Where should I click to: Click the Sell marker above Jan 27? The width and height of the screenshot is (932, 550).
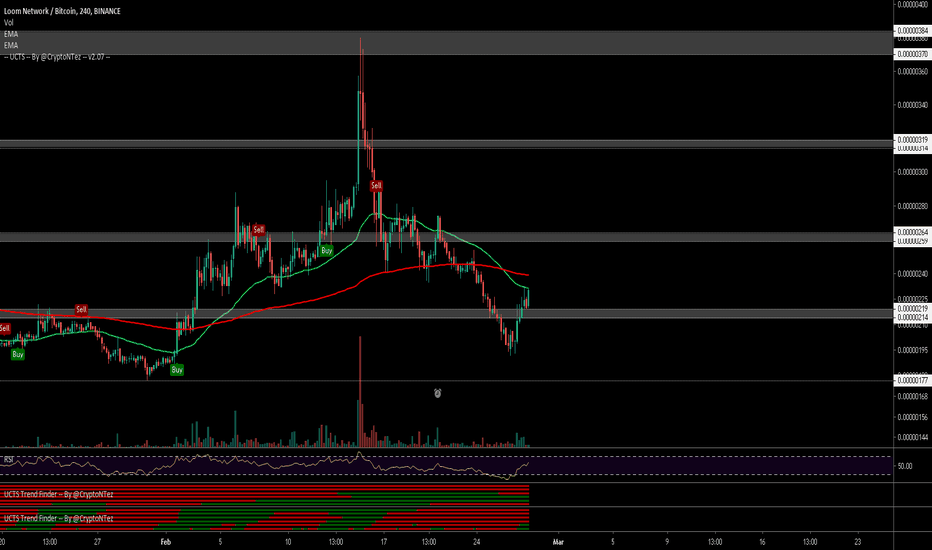[x=81, y=309]
